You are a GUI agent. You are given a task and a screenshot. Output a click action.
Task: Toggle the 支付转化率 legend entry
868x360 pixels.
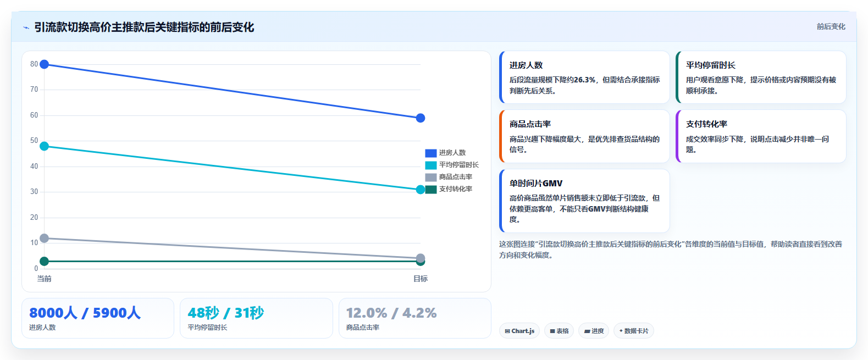[449, 189]
